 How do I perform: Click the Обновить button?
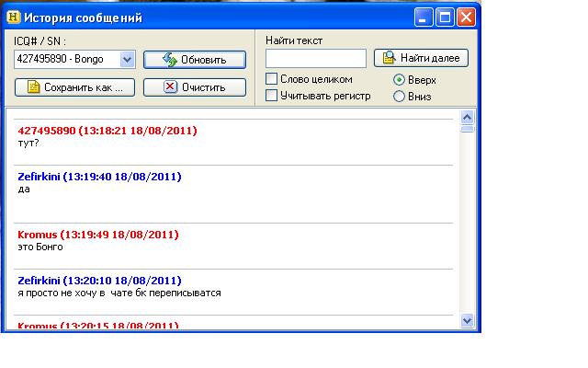coord(195,60)
